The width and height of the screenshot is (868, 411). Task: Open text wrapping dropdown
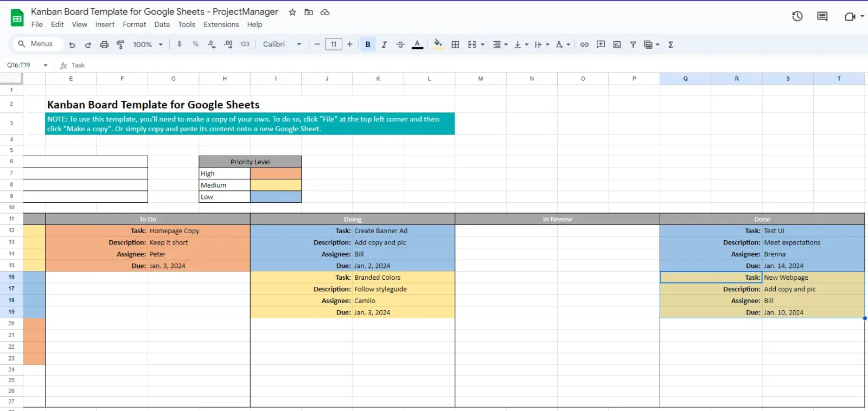point(541,44)
